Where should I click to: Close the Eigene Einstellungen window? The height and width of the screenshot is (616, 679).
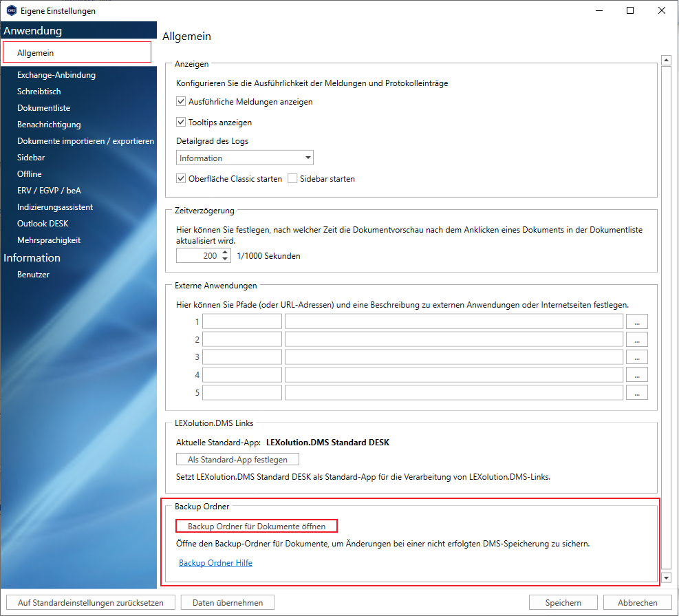[662, 10]
